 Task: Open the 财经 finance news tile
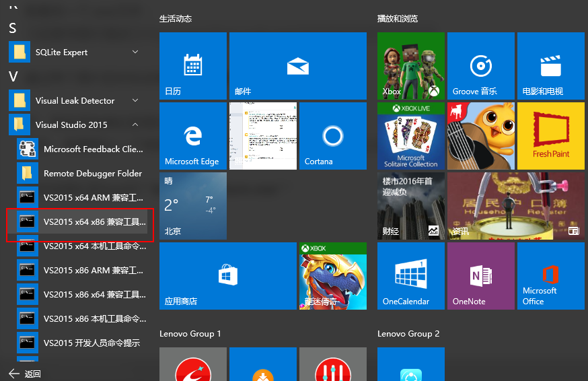click(410, 206)
